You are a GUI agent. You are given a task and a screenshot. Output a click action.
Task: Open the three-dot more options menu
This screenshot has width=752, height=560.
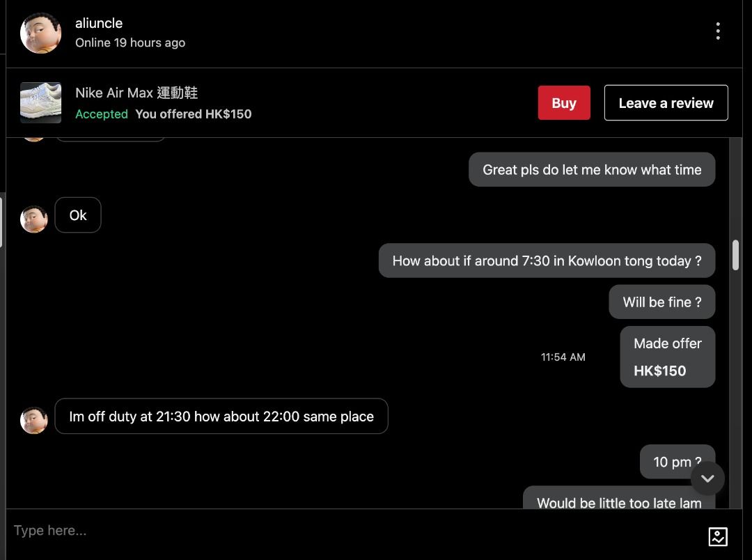tap(717, 31)
